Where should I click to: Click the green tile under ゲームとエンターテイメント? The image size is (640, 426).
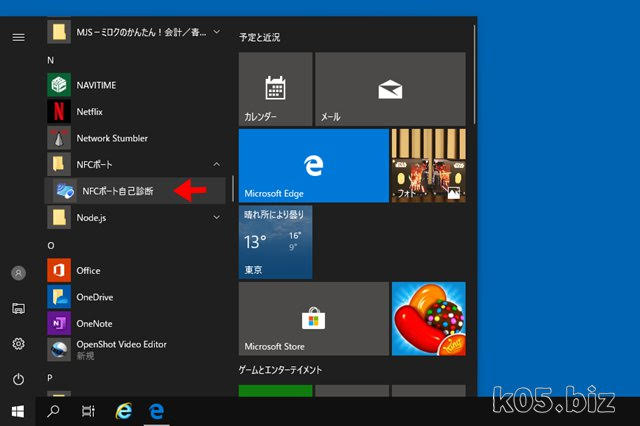[276, 391]
